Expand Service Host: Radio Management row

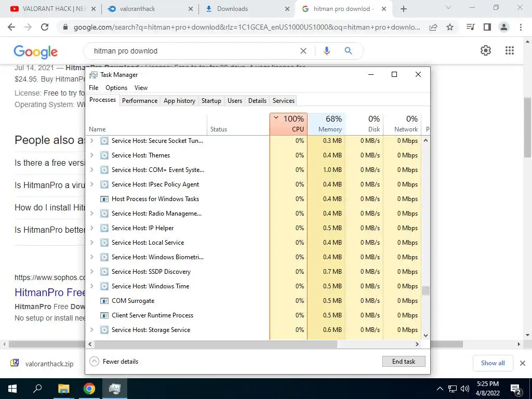pos(91,214)
